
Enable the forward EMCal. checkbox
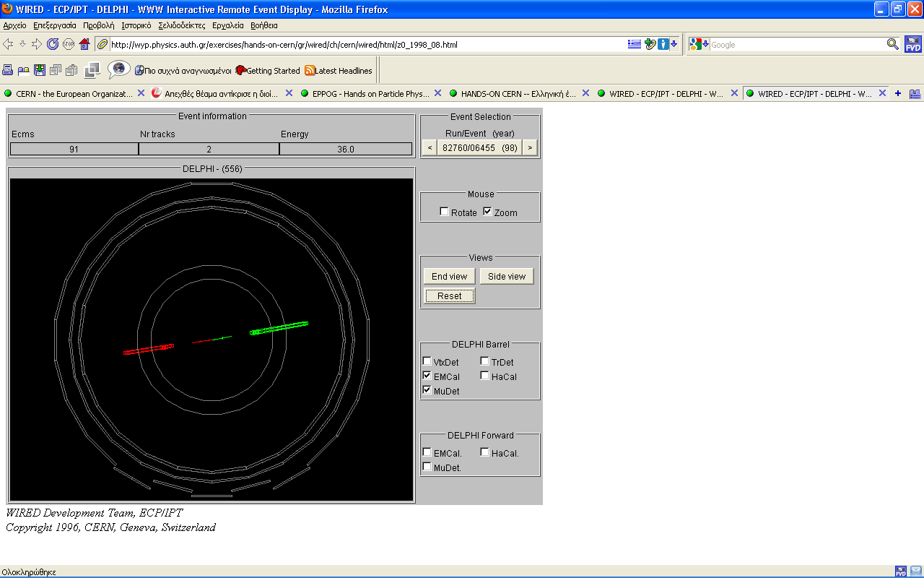tap(427, 452)
